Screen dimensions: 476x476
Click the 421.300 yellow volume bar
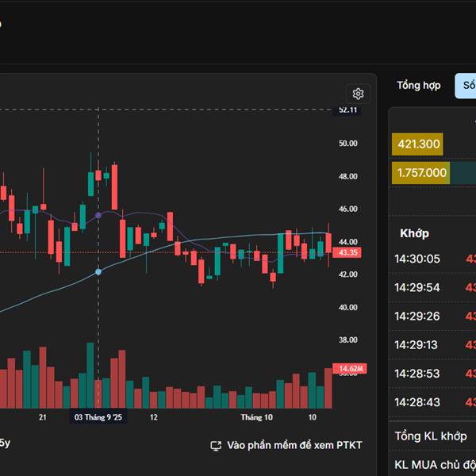click(x=418, y=144)
